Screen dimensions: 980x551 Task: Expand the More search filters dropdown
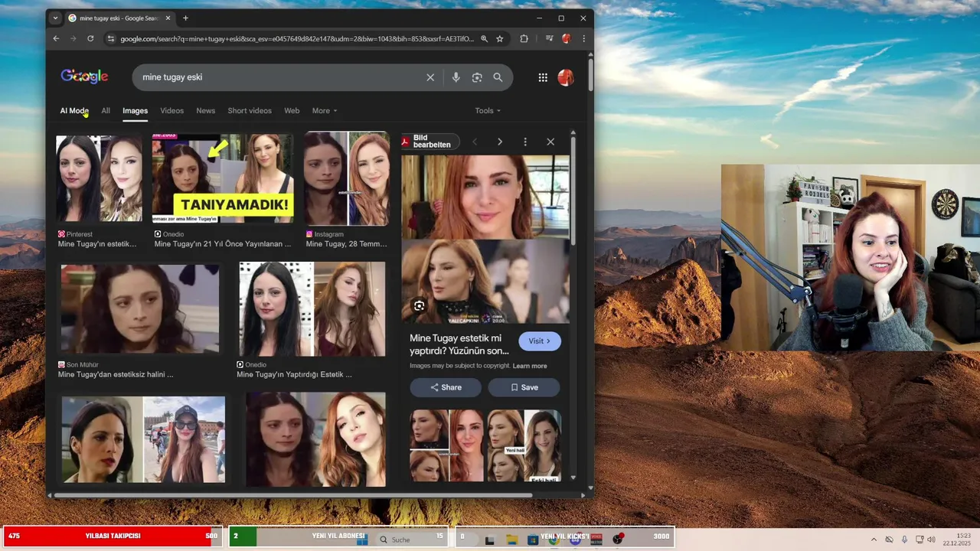click(x=325, y=111)
